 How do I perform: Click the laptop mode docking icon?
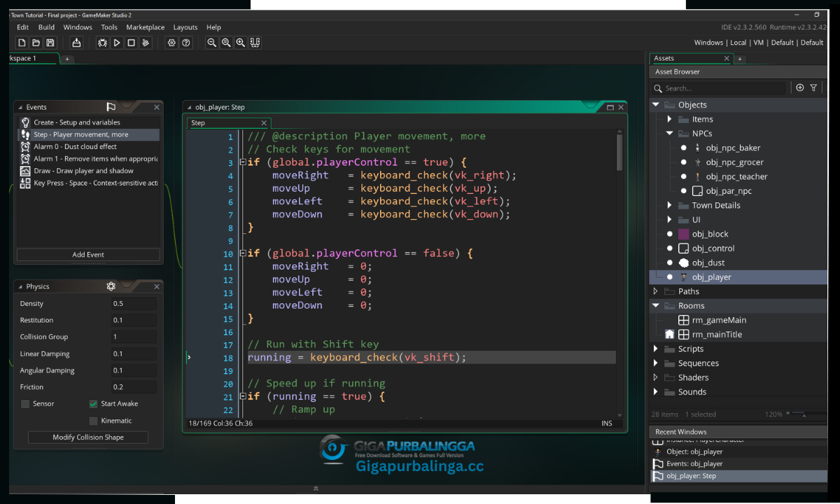click(x=255, y=43)
